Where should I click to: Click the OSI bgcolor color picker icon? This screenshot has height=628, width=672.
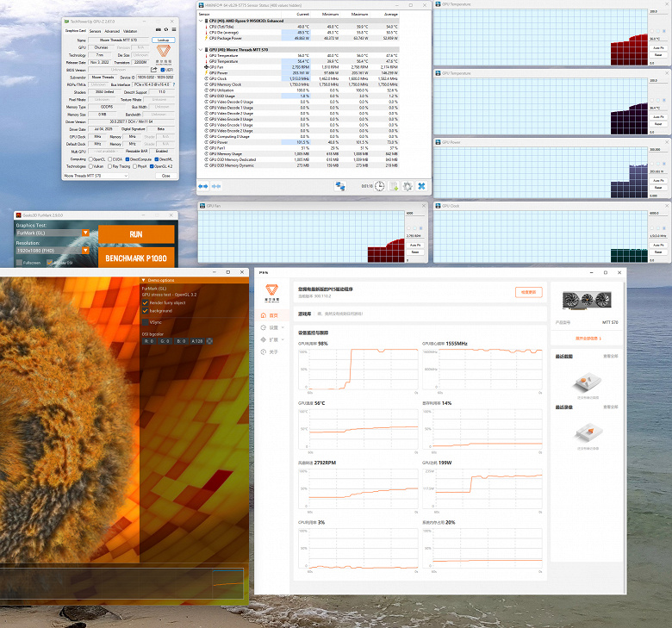209,341
